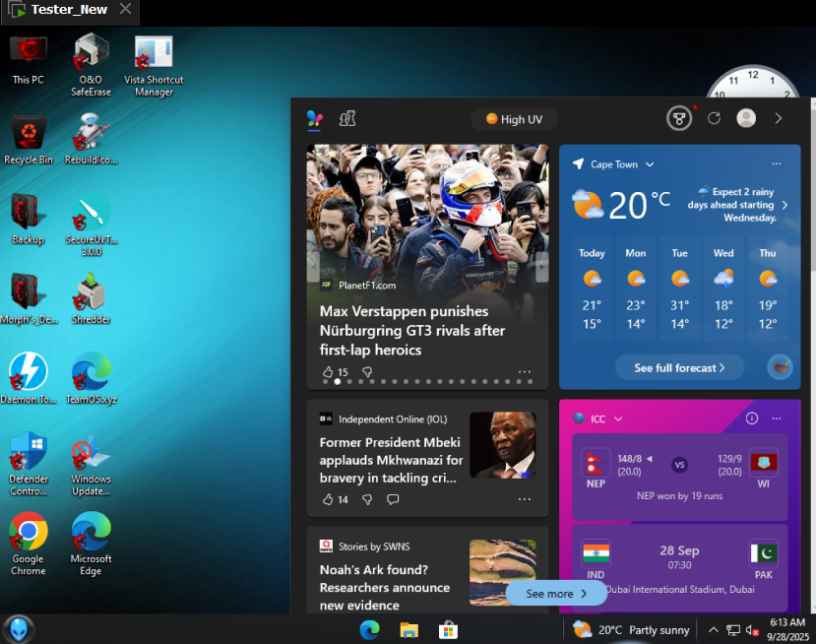Screen dimensions: 816x644
Task: Select Vista Shortcut Manager icon
Action: tap(154, 66)
